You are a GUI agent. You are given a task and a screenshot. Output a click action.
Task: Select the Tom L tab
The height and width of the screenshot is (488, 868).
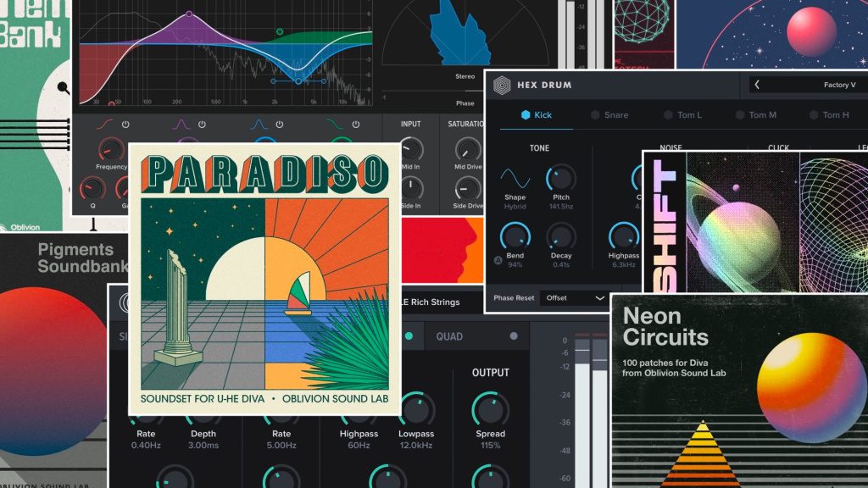point(682,115)
